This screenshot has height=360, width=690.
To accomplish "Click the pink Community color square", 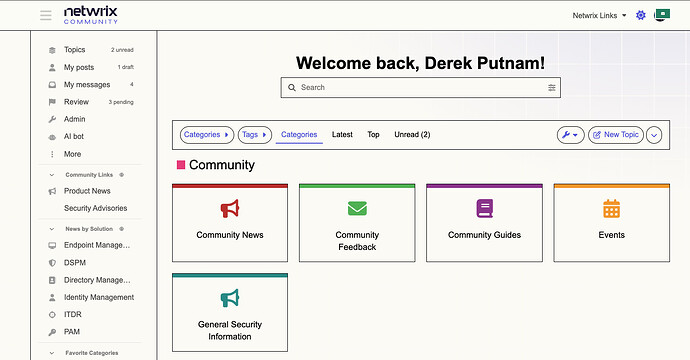I will [180, 165].
